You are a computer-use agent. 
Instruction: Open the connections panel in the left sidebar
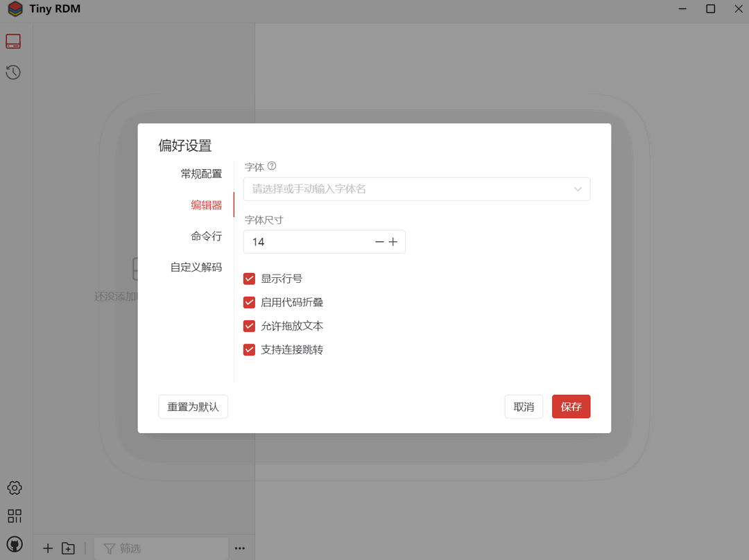pyautogui.click(x=13, y=41)
